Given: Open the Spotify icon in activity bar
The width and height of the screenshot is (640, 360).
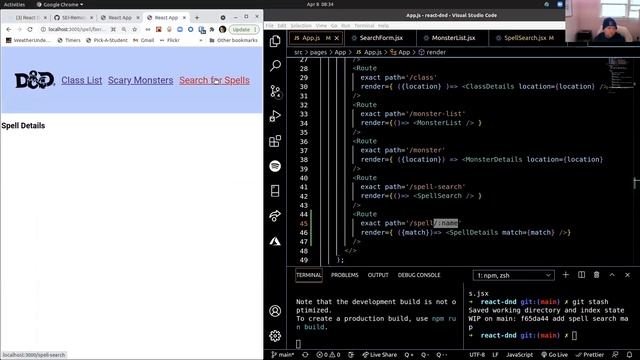Looking at the screenshot, I should pos(275,166).
